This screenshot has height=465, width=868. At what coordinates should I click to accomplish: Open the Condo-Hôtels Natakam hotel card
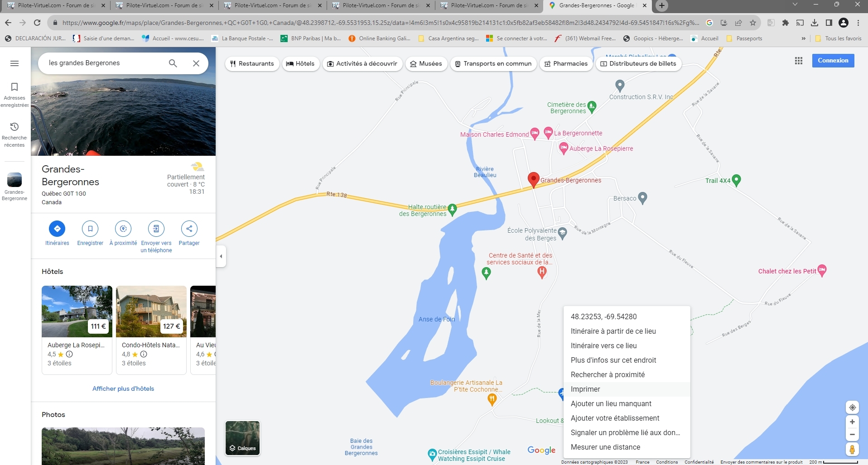pyautogui.click(x=151, y=330)
